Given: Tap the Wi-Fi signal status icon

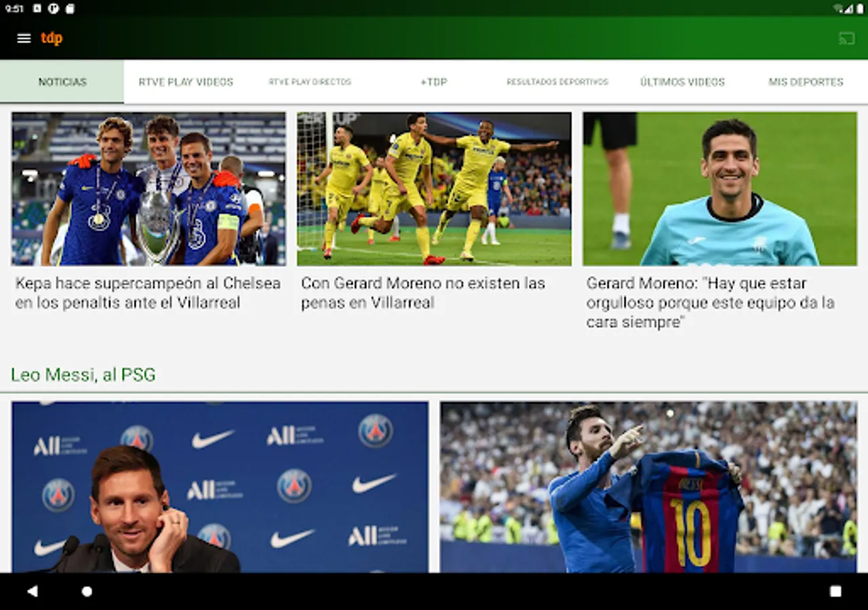Looking at the screenshot, I should pos(838,9).
